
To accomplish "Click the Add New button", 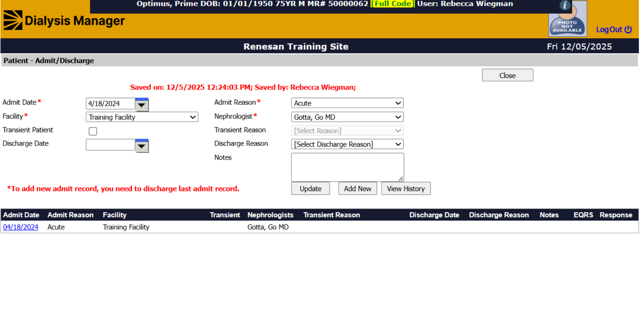I will click(357, 189).
